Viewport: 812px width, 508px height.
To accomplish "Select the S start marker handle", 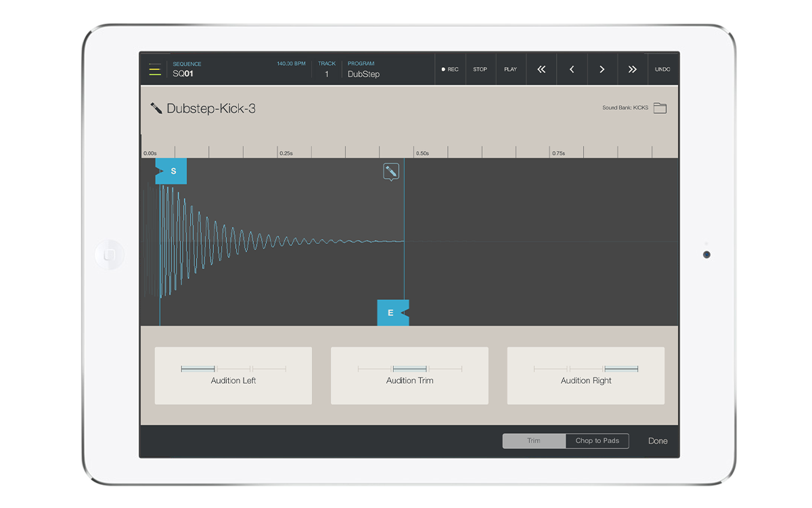I will pyautogui.click(x=172, y=171).
